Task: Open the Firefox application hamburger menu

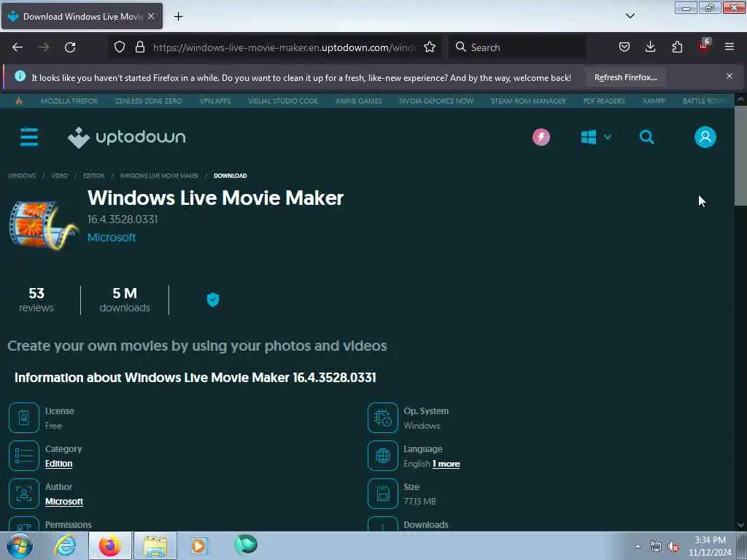Action: 729,47
